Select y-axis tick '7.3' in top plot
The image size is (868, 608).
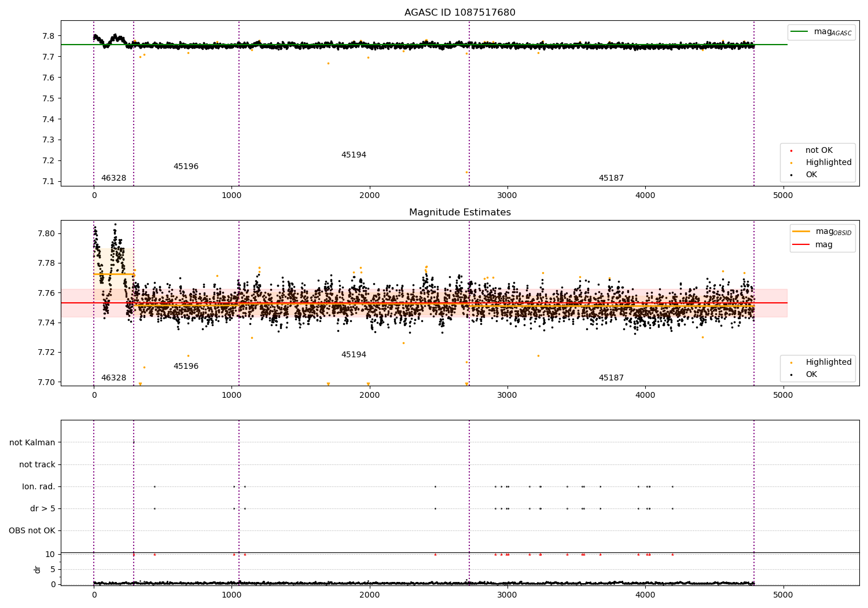pos(49,140)
